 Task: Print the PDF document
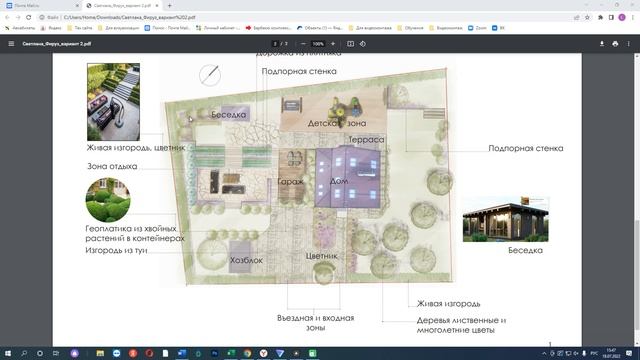[615, 44]
